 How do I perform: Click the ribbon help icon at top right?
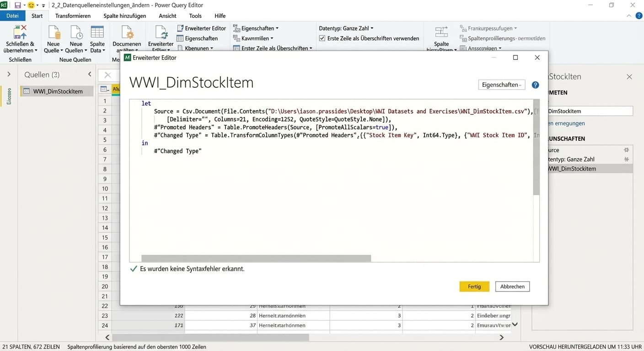tap(639, 16)
